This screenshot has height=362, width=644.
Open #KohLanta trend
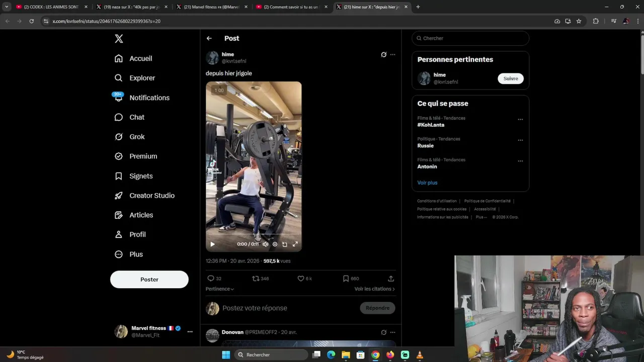tap(431, 125)
